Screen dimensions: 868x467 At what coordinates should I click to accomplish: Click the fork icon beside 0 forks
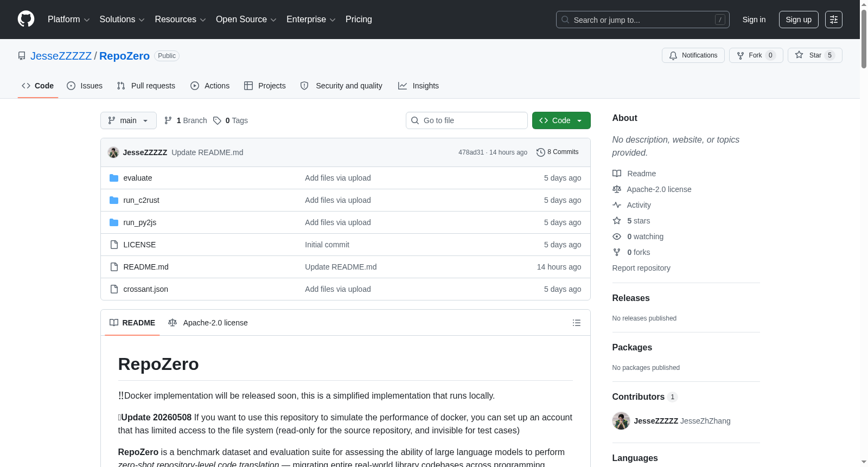[617, 252]
